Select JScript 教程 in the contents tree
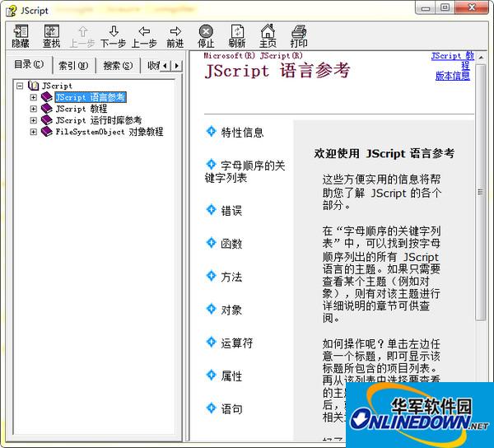This screenshot has height=448, width=494. coord(82,109)
